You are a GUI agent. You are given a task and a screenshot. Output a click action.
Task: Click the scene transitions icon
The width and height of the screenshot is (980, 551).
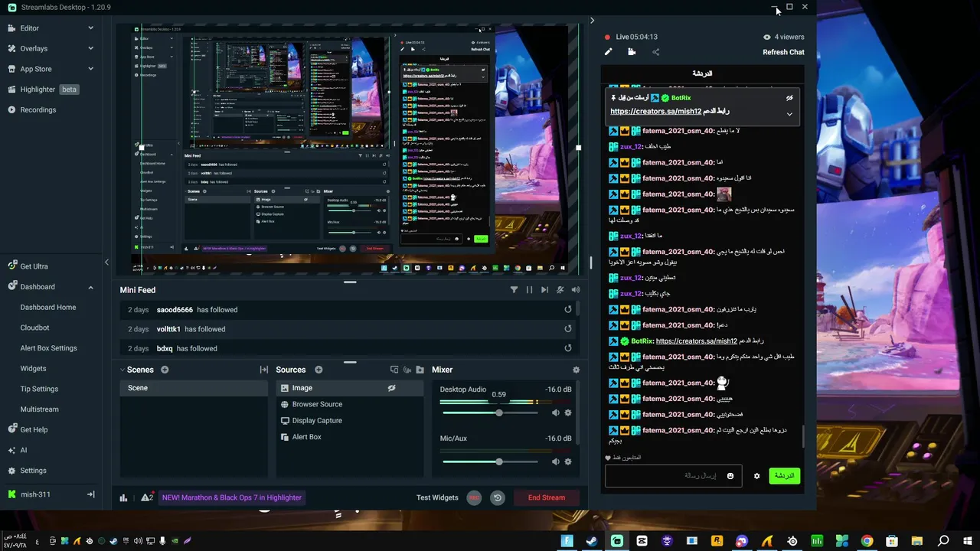[x=263, y=370]
